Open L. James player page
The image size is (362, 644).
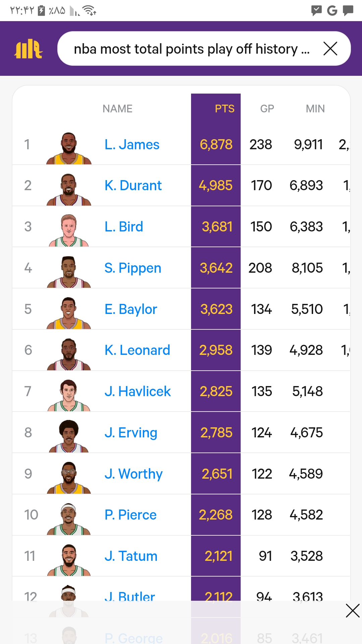(132, 145)
